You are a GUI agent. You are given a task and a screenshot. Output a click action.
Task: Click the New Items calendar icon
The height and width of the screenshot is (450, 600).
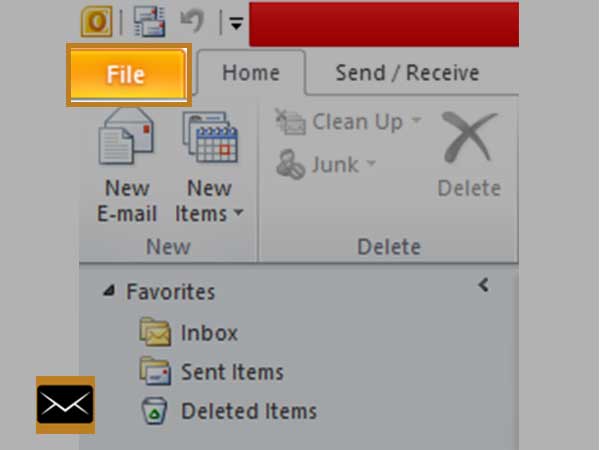[210, 137]
